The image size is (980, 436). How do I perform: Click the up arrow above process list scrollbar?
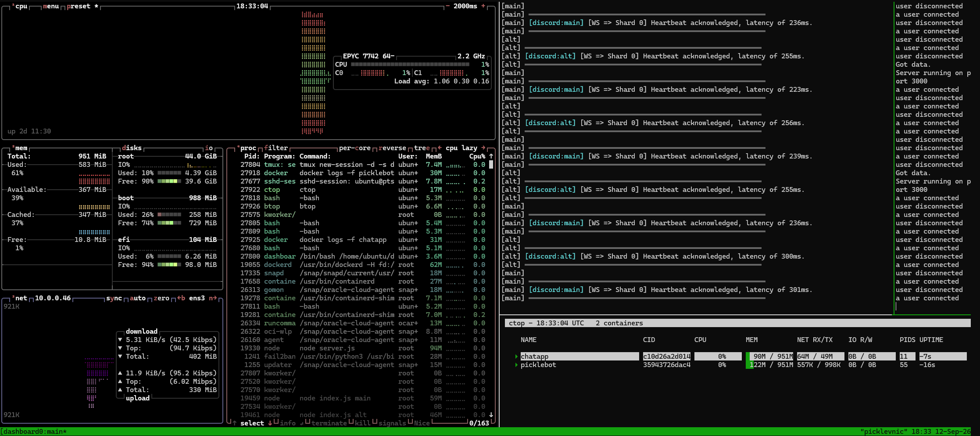click(491, 156)
